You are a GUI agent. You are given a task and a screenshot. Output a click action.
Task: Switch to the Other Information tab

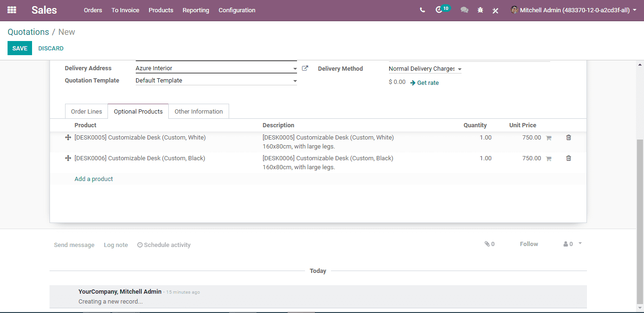(198, 112)
